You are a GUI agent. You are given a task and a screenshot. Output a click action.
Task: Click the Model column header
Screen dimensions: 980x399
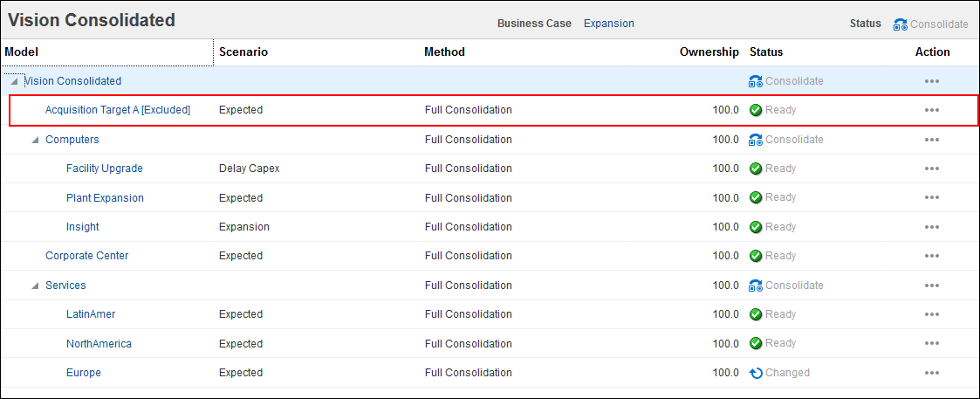22,52
